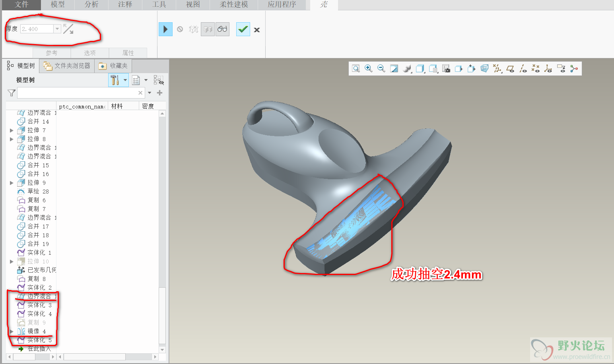Click the flip thickness direction icon

[68, 29]
